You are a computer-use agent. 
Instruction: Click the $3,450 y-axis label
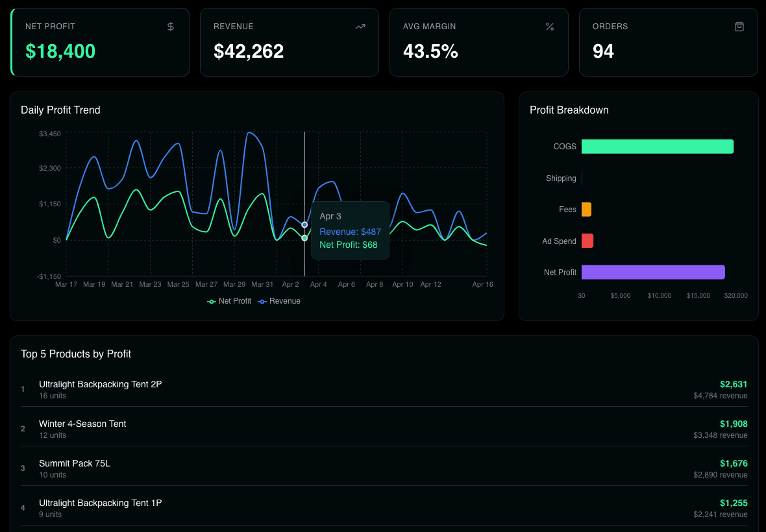50,134
